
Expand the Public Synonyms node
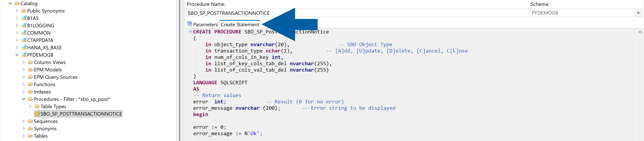pos(17,11)
